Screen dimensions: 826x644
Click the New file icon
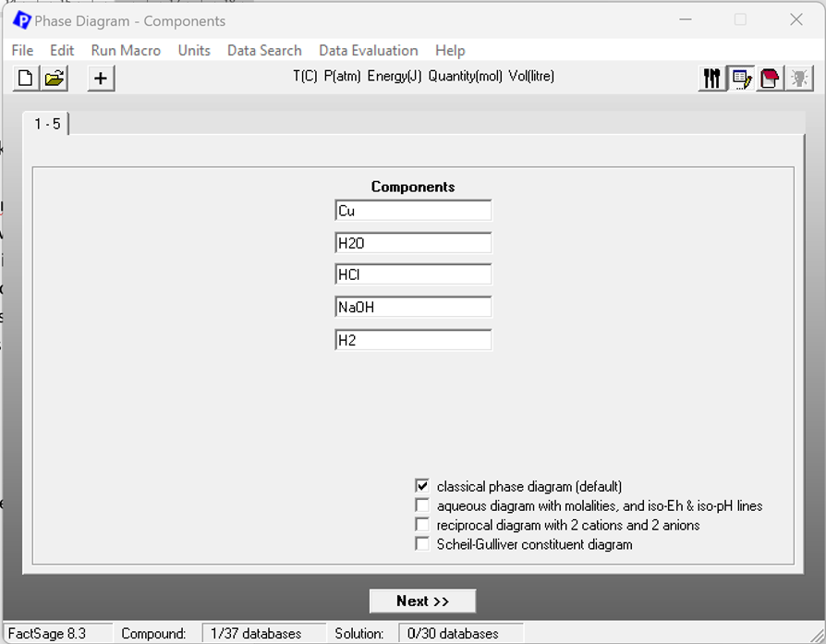(26, 79)
